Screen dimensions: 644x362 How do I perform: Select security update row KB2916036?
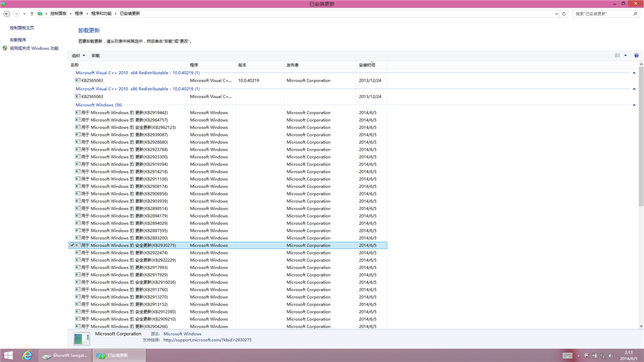pos(228,282)
